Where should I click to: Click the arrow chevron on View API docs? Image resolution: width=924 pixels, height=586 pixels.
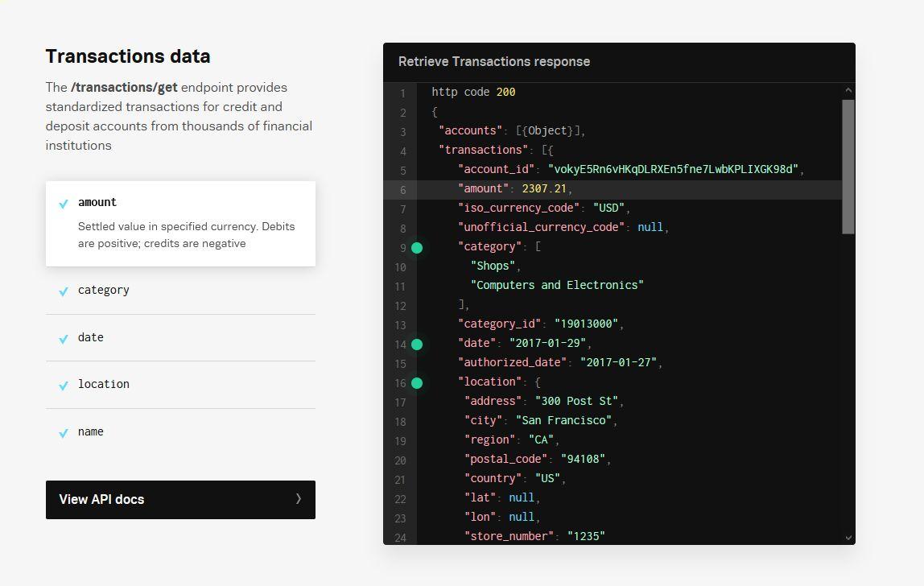(298, 499)
